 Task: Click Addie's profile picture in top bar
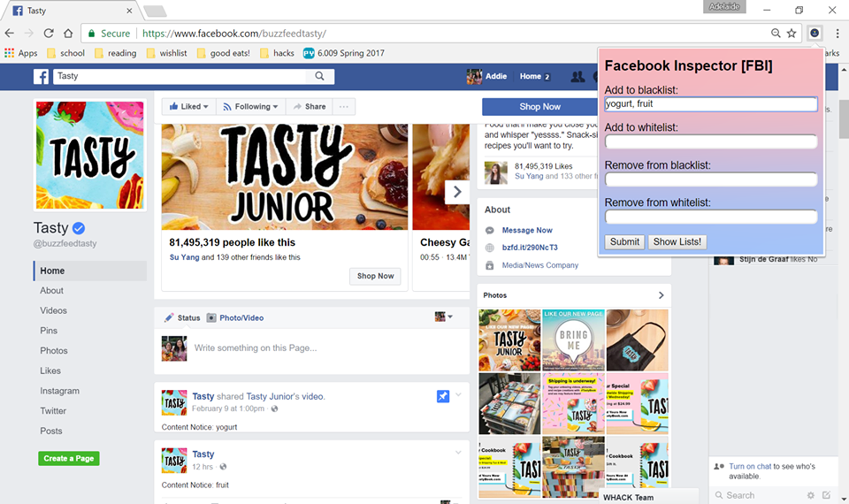point(474,76)
